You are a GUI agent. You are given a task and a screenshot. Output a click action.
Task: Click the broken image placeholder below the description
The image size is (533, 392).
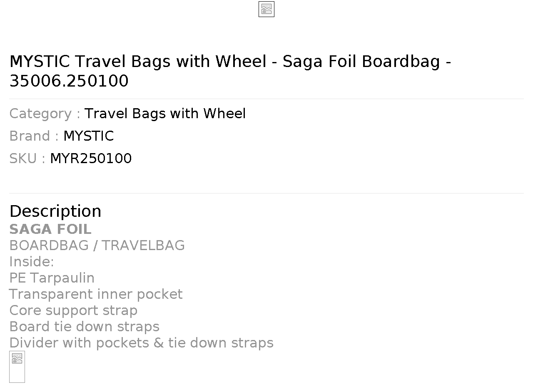(17, 367)
